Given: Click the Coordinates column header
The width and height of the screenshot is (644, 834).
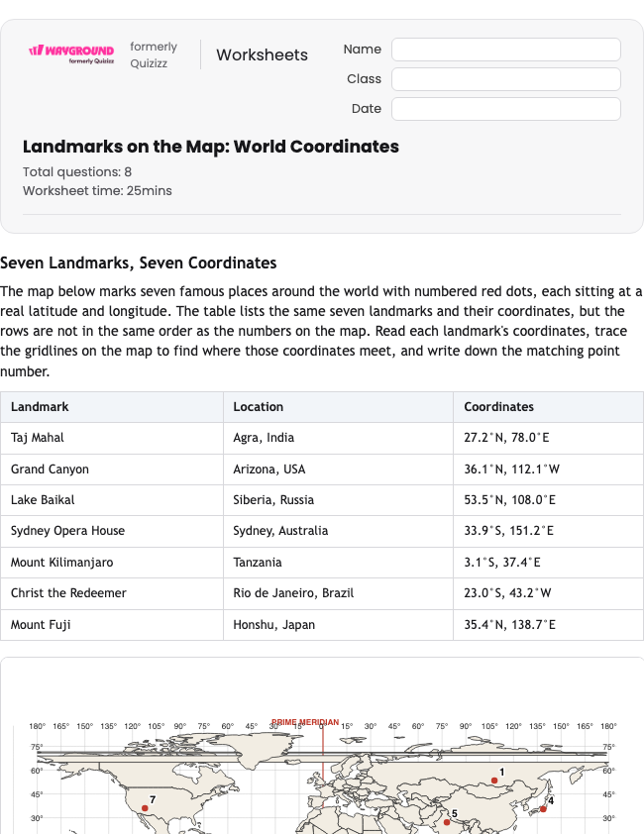Looking at the screenshot, I should click(x=548, y=407).
